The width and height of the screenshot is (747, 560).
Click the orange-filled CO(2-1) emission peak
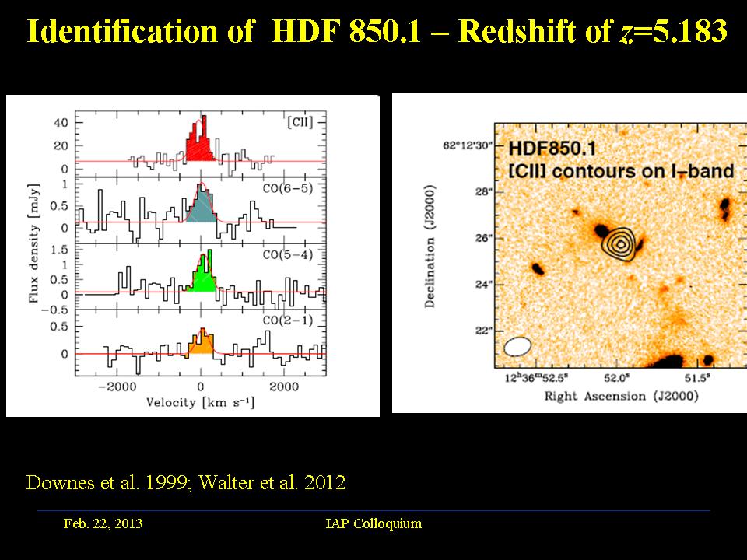(201, 344)
